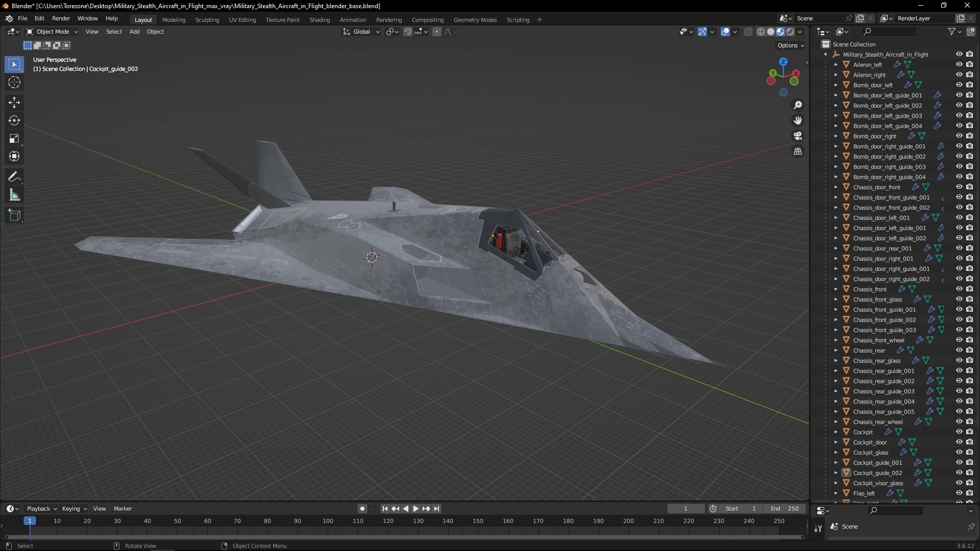Image resolution: width=980 pixels, height=551 pixels.
Task: Play the animation in reverse
Action: 405,509
